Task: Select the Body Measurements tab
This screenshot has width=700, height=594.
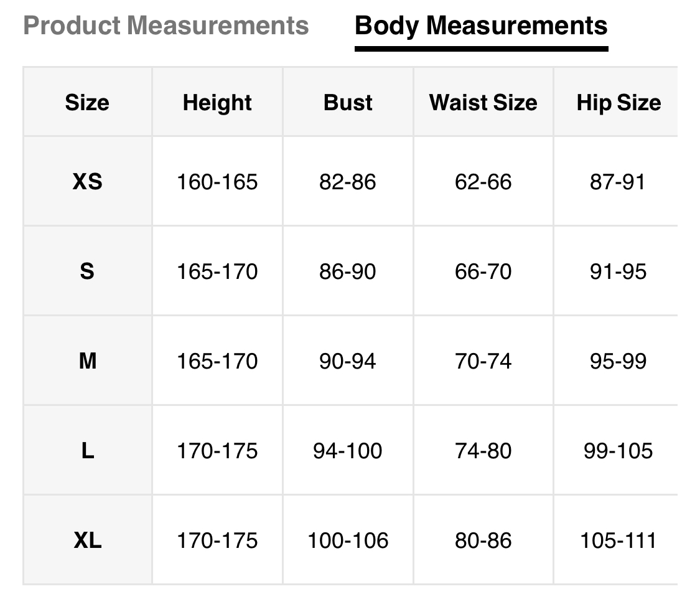Action: [481, 26]
